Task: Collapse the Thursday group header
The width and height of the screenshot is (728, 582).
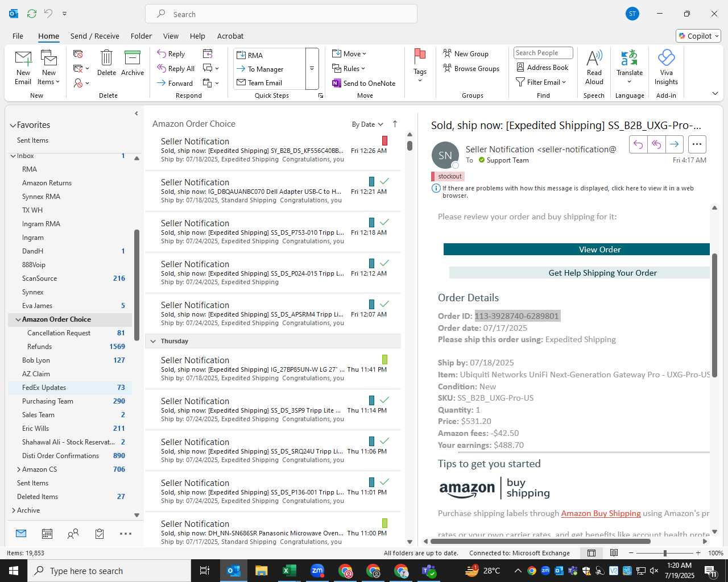Action: pyautogui.click(x=152, y=341)
